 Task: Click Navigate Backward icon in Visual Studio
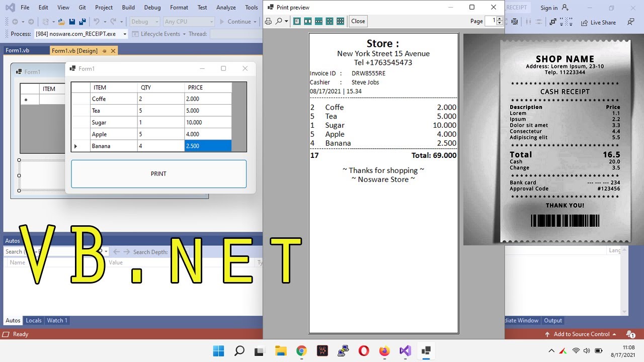click(x=15, y=22)
